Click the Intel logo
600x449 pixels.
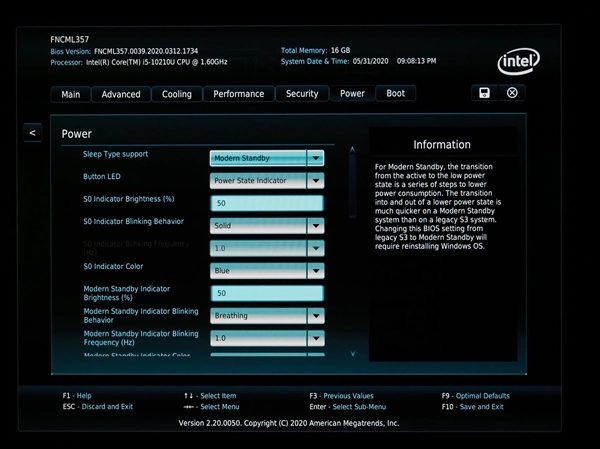(x=518, y=61)
